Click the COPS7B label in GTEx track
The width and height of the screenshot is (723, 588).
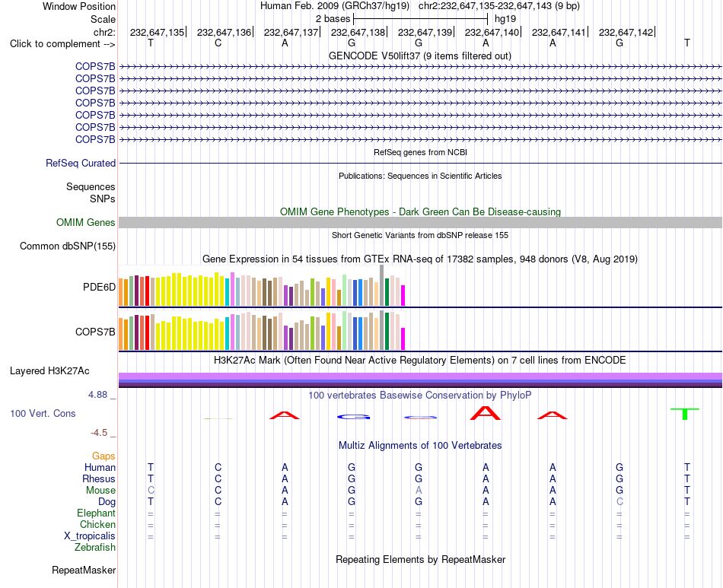(x=95, y=332)
